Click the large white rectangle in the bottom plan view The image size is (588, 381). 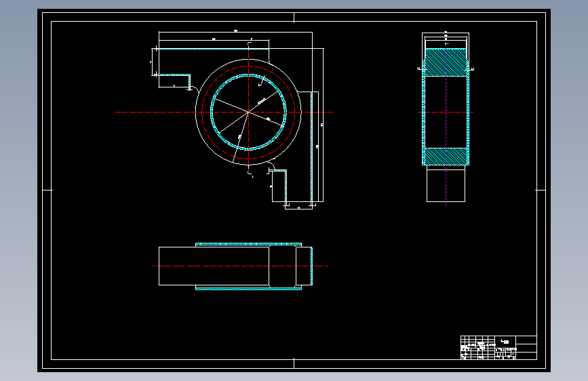pos(214,266)
